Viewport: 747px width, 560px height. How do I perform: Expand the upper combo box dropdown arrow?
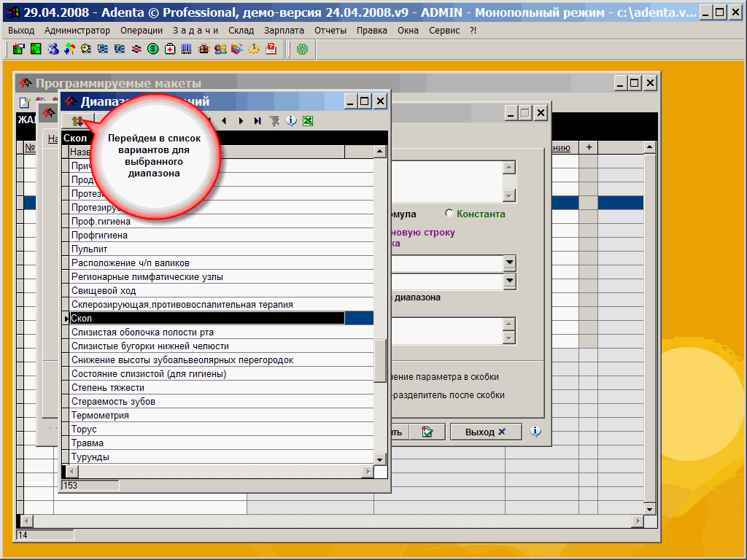pyautogui.click(x=509, y=262)
